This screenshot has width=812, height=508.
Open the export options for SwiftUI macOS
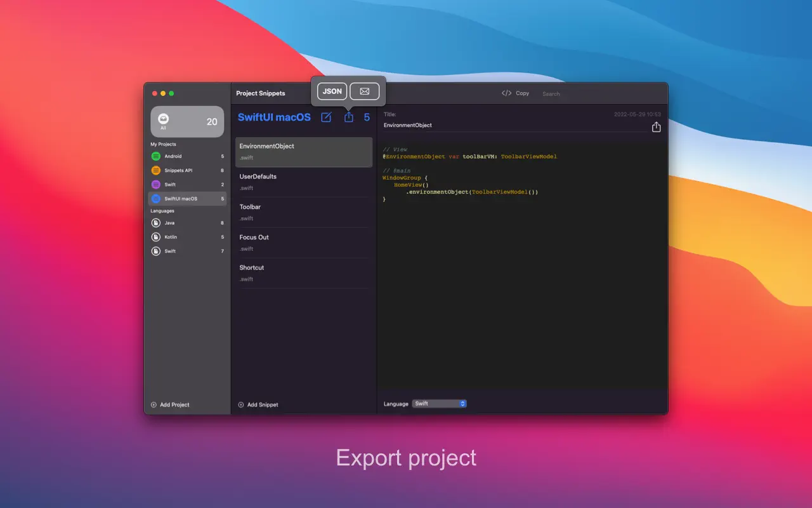pyautogui.click(x=348, y=117)
